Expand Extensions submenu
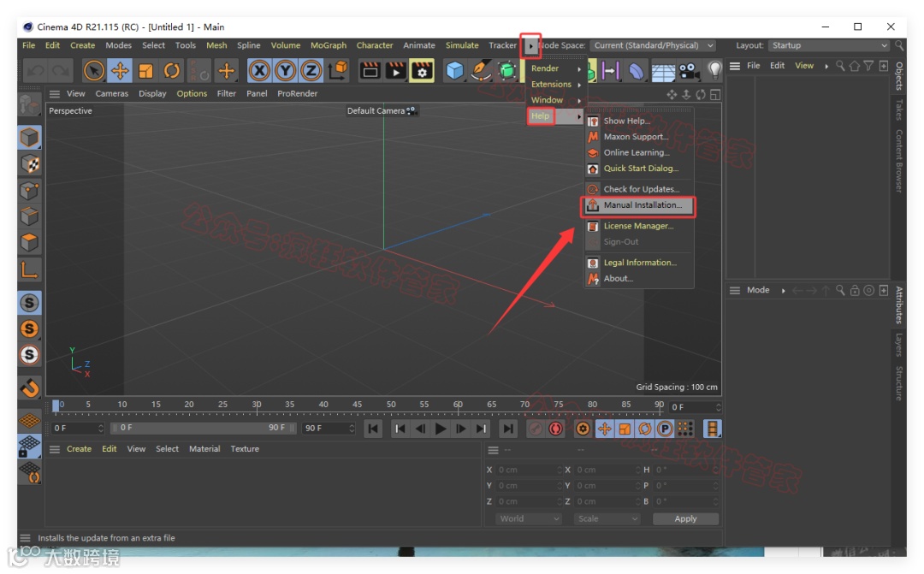Image resolution: width=924 pixels, height=574 pixels. pyautogui.click(x=555, y=85)
